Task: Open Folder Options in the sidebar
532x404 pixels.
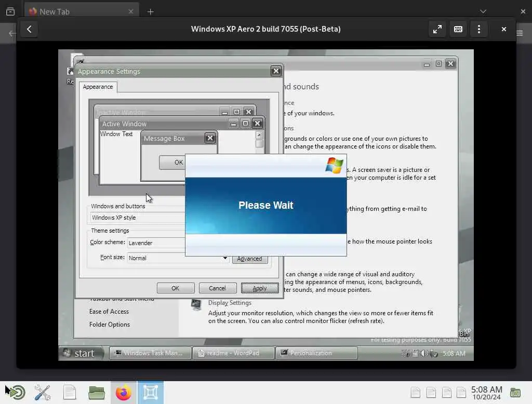Action: [109, 324]
